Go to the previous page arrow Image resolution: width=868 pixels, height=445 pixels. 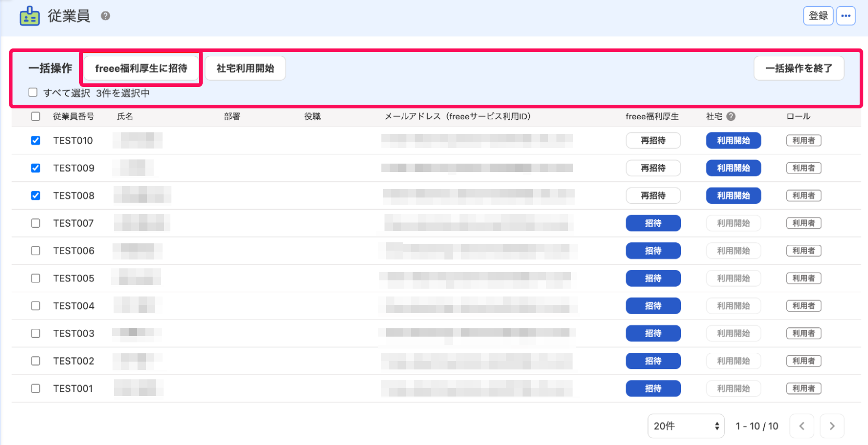point(802,426)
